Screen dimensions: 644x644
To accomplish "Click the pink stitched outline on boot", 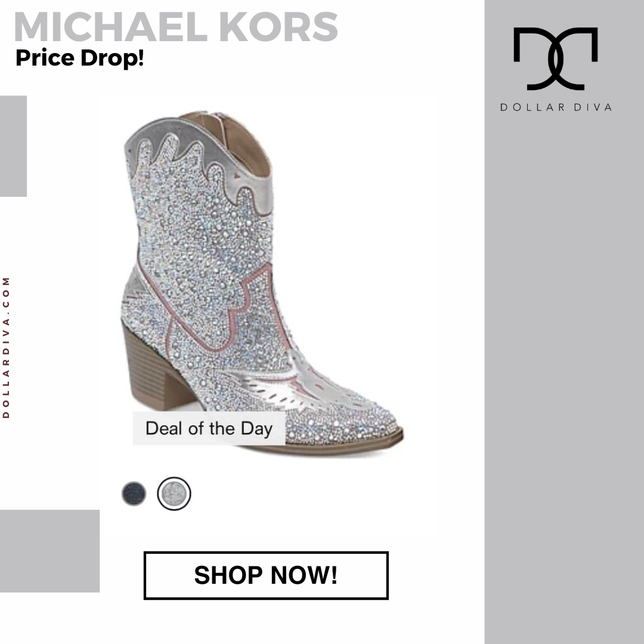I will point(230,316).
